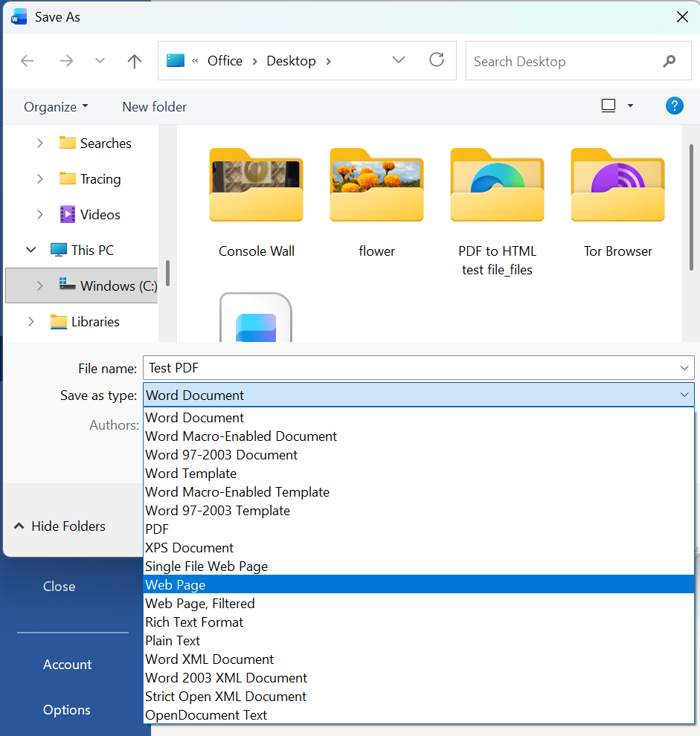Select PDF from the file type list

point(156,529)
